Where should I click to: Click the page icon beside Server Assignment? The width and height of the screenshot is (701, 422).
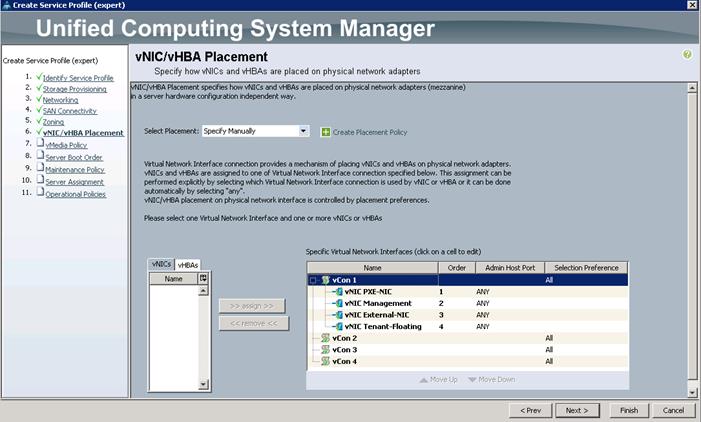[40, 180]
